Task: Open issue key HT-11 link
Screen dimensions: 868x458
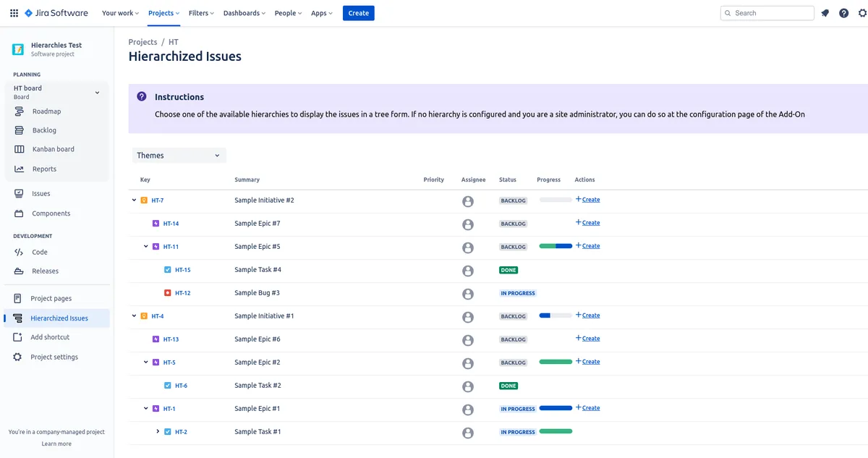Action: coord(171,247)
